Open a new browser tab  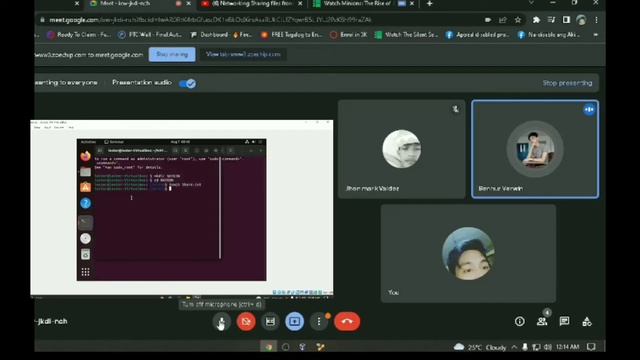[429, 4]
